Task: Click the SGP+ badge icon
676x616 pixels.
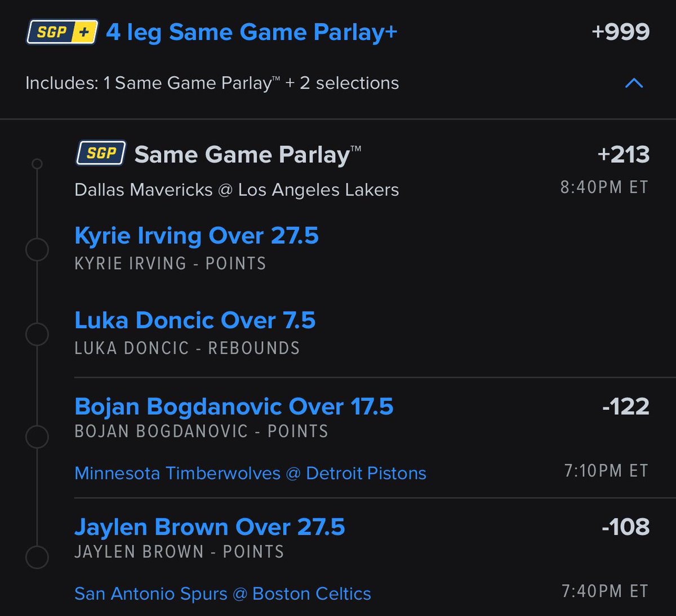Action: click(x=62, y=32)
